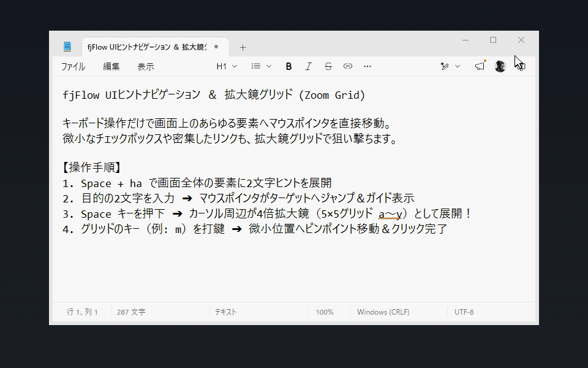Click the 【操作手順】 line
Viewport: 588px width, 368px height.
(92, 167)
